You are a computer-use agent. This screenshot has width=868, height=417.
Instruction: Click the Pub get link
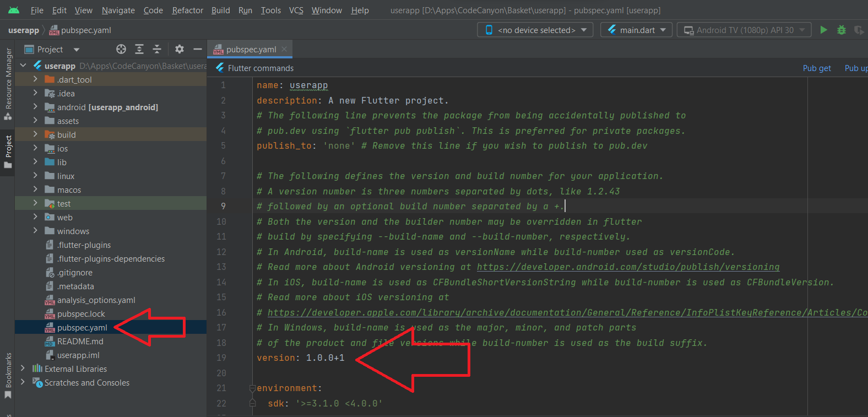point(817,68)
